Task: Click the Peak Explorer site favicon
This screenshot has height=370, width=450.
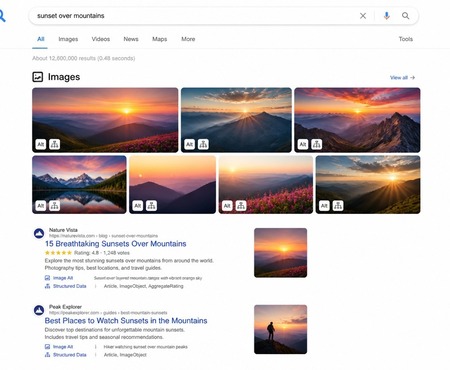Action: (x=39, y=310)
